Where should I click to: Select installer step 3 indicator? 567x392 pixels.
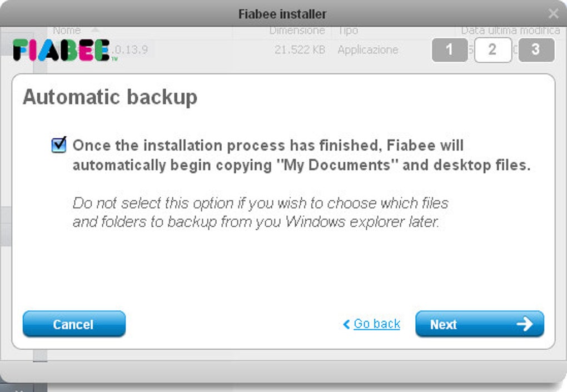pos(536,50)
